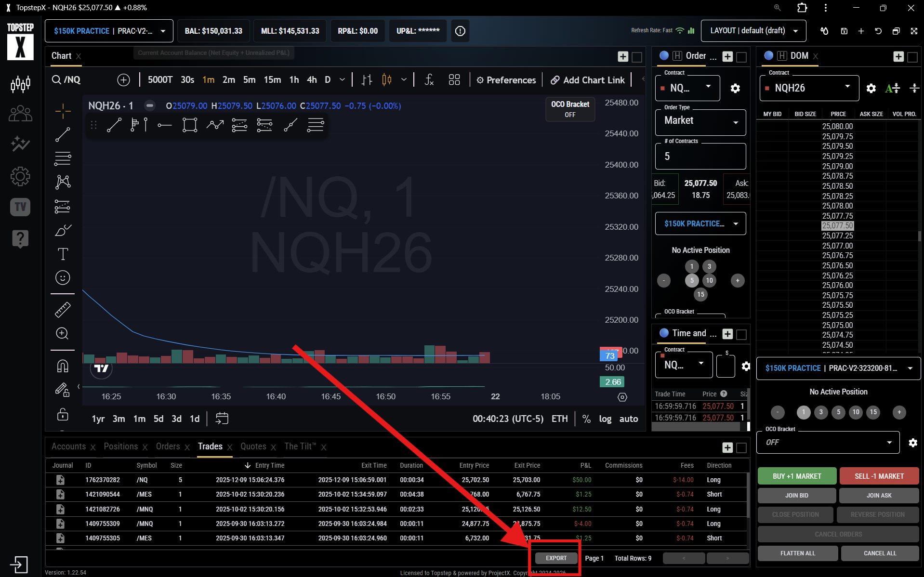Click the TV icon in left sidebar

point(20,207)
